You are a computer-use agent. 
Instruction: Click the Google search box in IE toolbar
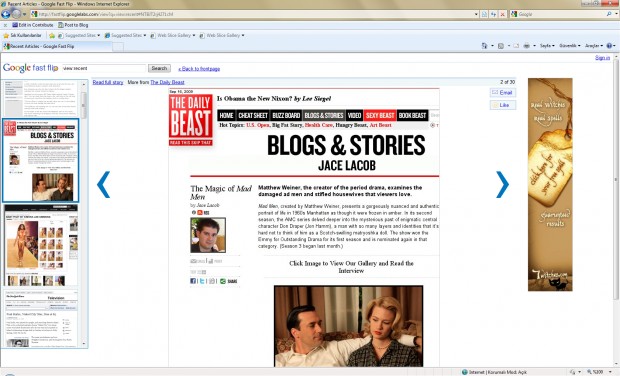[x=561, y=14]
